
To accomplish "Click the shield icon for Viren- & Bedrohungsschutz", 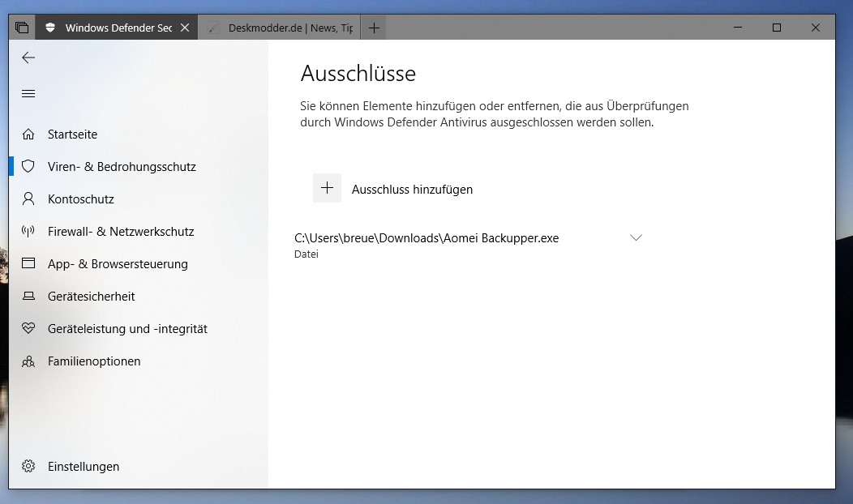I will (x=28, y=166).
